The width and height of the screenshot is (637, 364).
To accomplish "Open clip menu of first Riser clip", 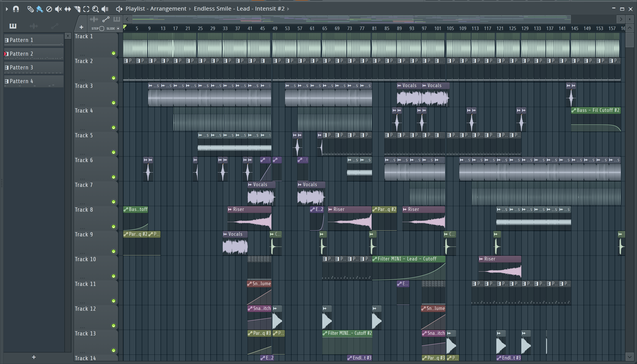I will (x=230, y=209).
